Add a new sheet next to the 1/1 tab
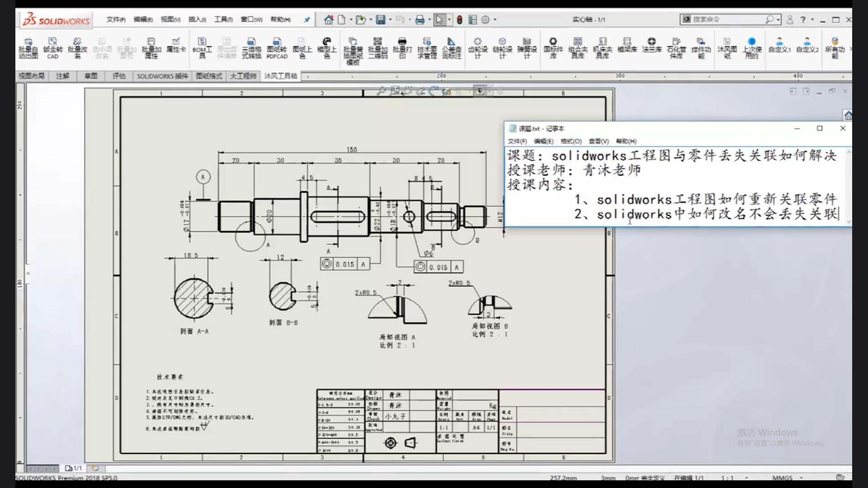Screen dimensions: 868x488 95,468
